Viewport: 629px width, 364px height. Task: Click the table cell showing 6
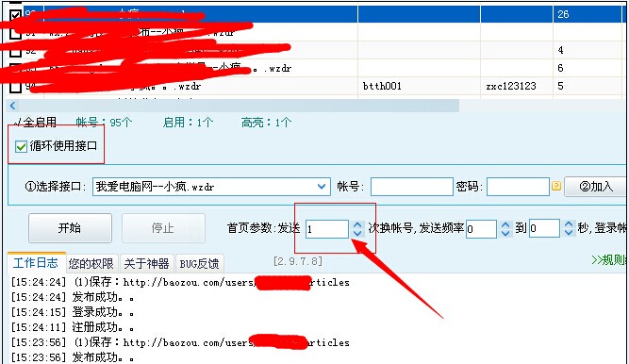[x=587, y=68]
